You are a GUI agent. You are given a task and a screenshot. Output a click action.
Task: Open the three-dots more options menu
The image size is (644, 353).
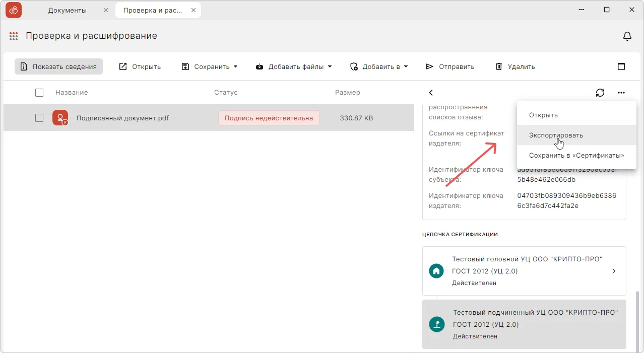click(x=621, y=93)
